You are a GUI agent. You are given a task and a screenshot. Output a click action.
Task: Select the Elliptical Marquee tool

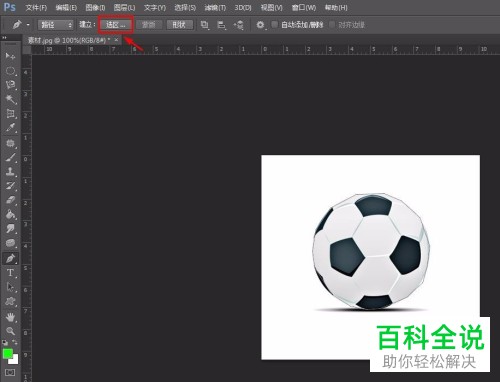tap(10, 71)
